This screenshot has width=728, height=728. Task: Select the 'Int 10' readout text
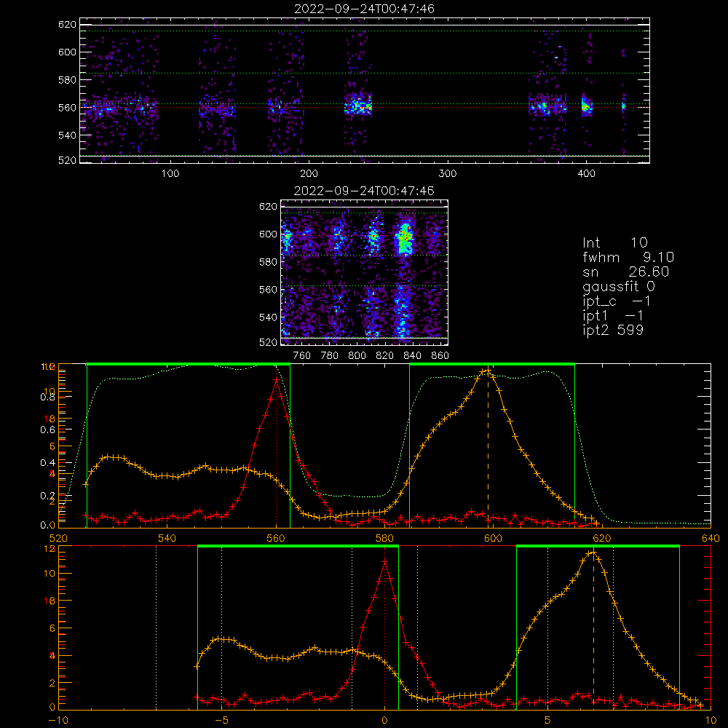tap(614, 243)
